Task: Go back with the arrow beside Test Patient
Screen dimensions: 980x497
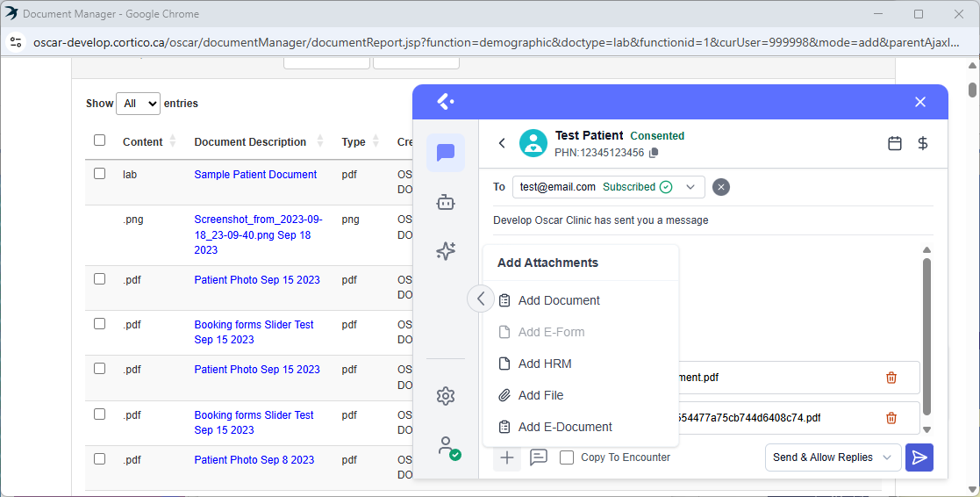Action: pos(502,143)
